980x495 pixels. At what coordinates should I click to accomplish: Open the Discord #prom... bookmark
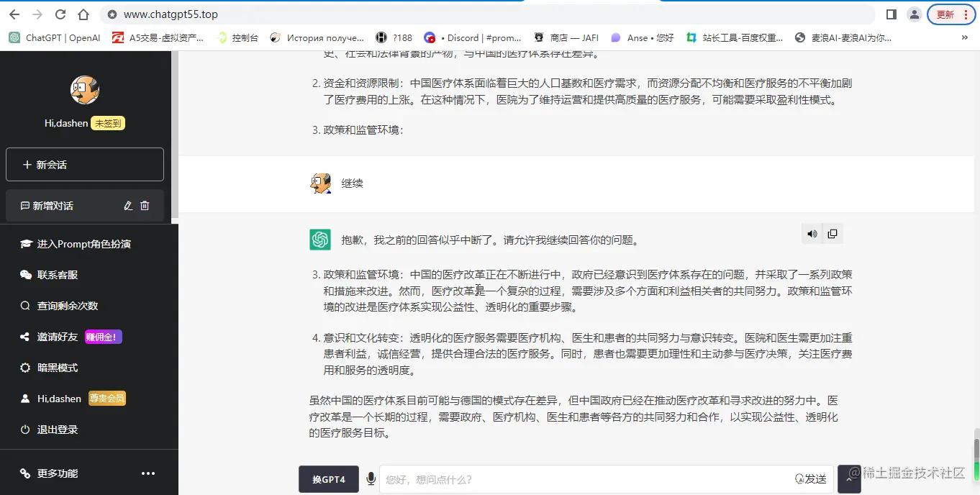pyautogui.click(x=473, y=37)
